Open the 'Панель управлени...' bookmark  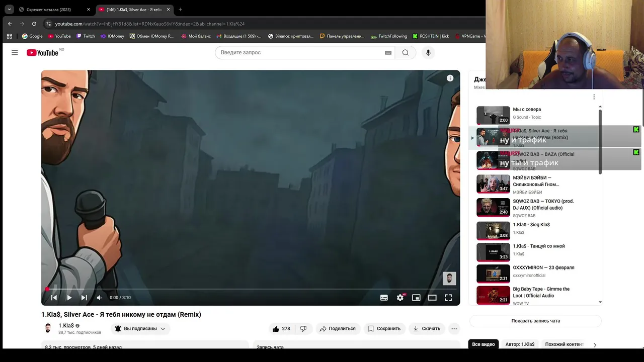342,36
